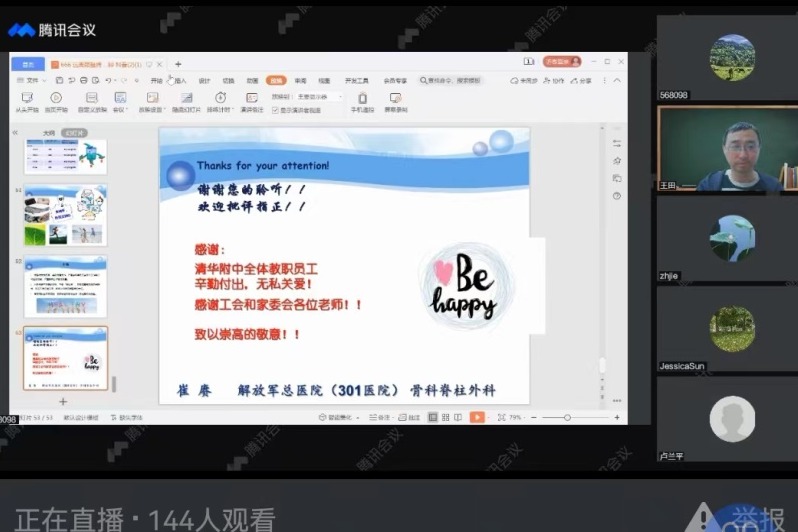
Task: Click the plus to open new document tab
Action: tap(178, 64)
